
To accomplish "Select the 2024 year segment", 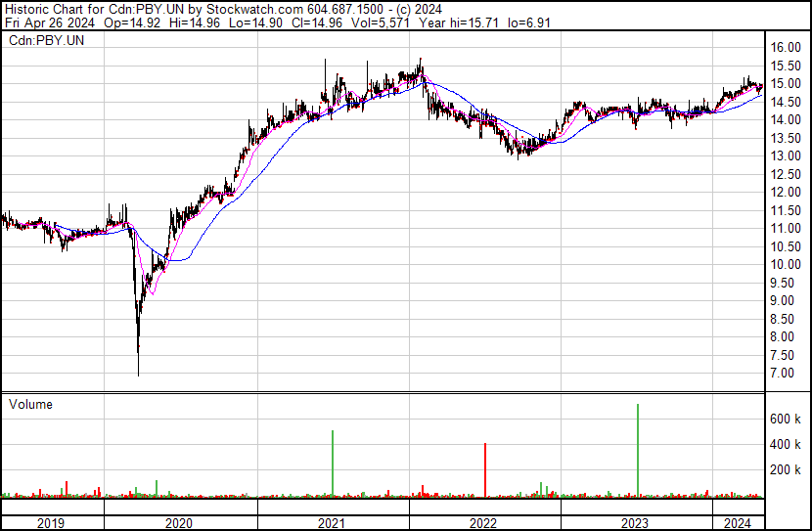I will [738, 523].
